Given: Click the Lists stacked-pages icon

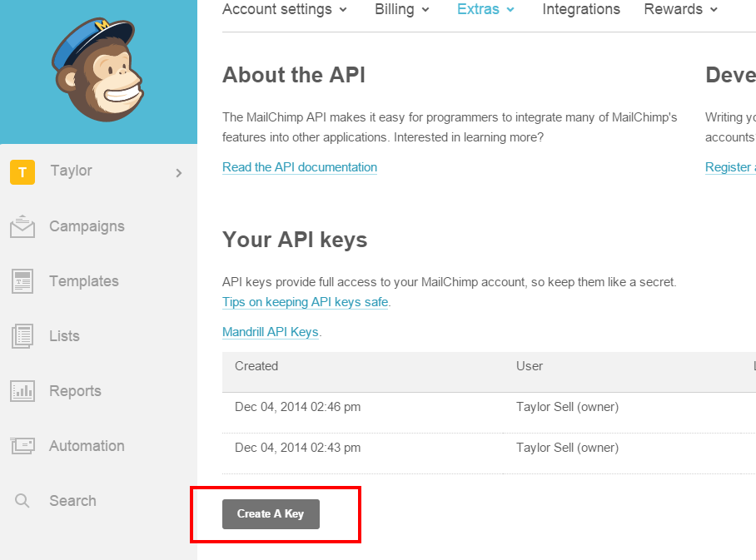Looking at the screenshot, I should pos(22,336).
